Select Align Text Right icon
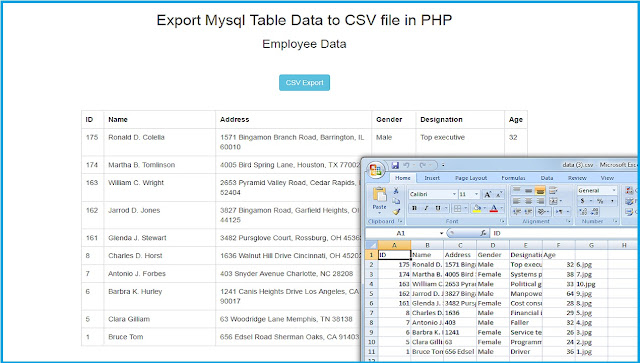 (x=540, y=201)
